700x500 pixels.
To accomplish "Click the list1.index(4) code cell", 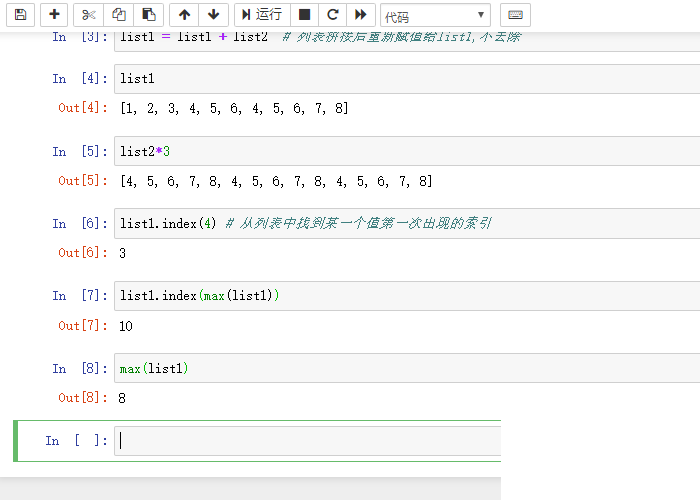I will coord(400,223).
